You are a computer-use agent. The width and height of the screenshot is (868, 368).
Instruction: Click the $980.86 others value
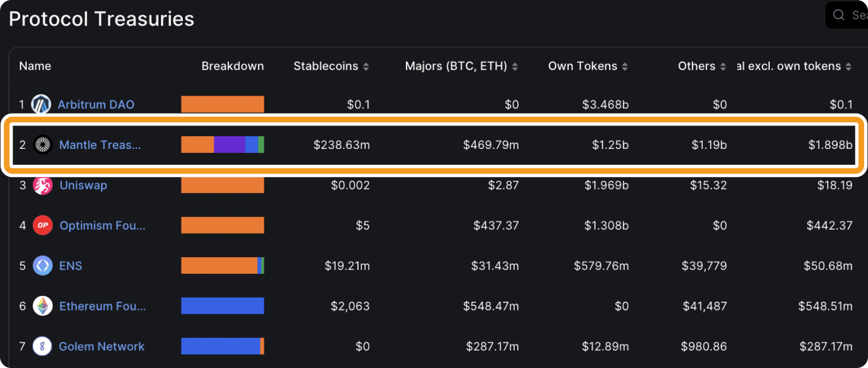704,347
